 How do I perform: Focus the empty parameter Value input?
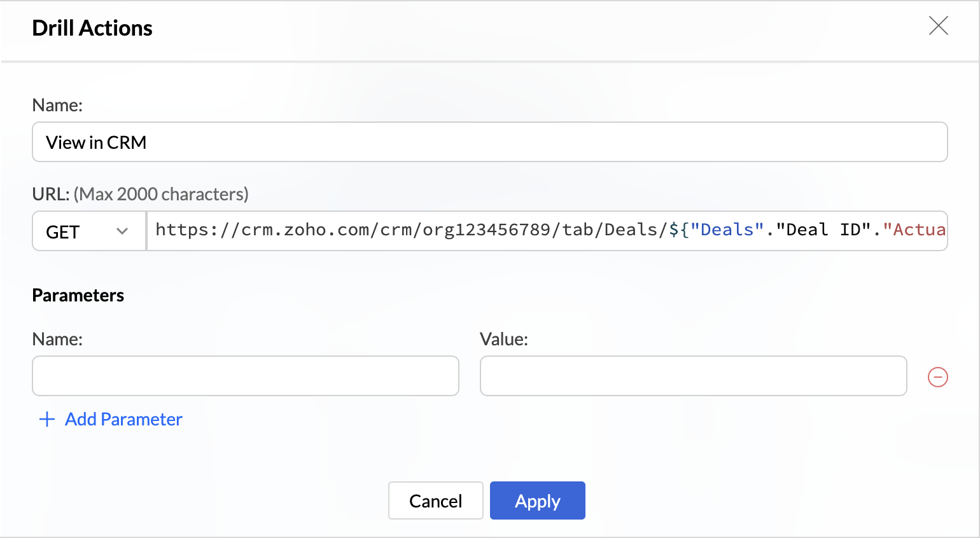point(692,376)
